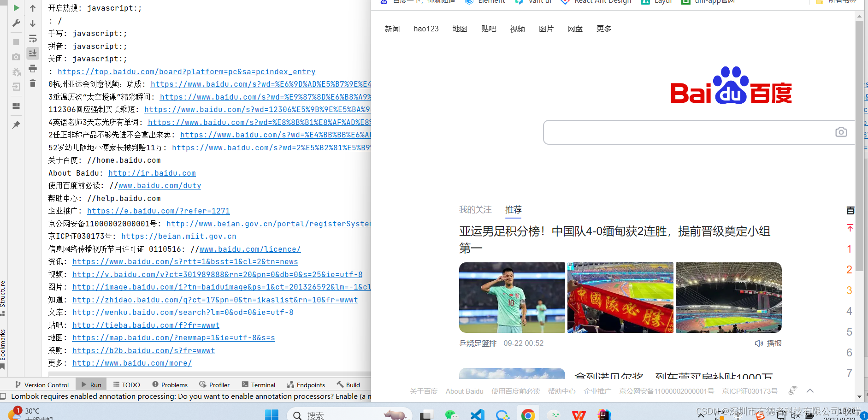Select the 推荐 feed tab
Image resolution: width=868 pixels, height=420 pixels.
click(x=513, y=210)
